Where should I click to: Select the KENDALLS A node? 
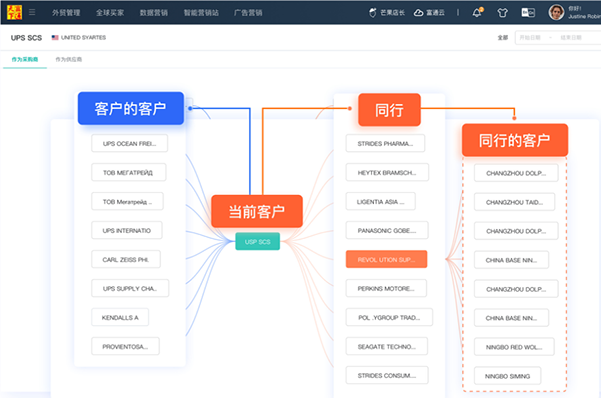tap(120, 317)
